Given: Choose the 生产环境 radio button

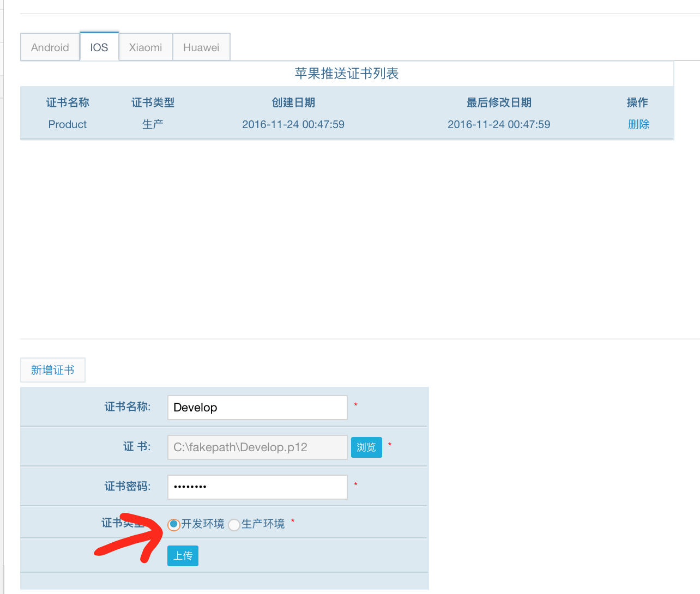Looking at the screenshot, I should click(234, 525).
